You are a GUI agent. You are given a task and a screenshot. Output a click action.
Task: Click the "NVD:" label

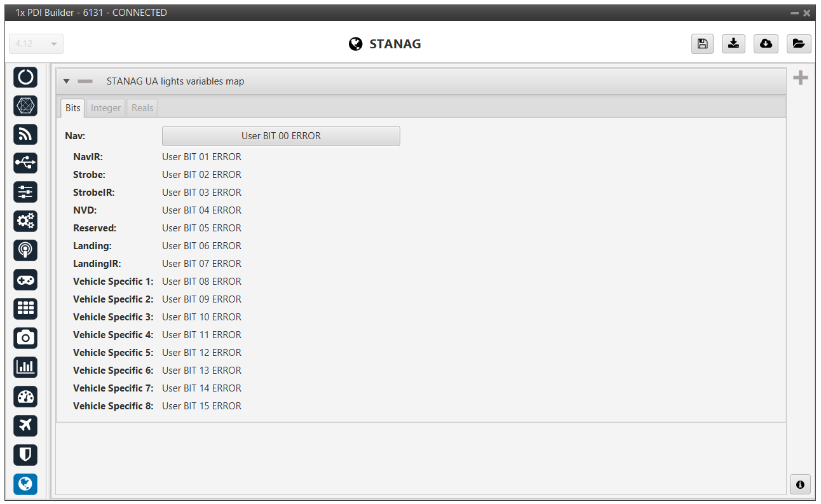coord(85,210)
